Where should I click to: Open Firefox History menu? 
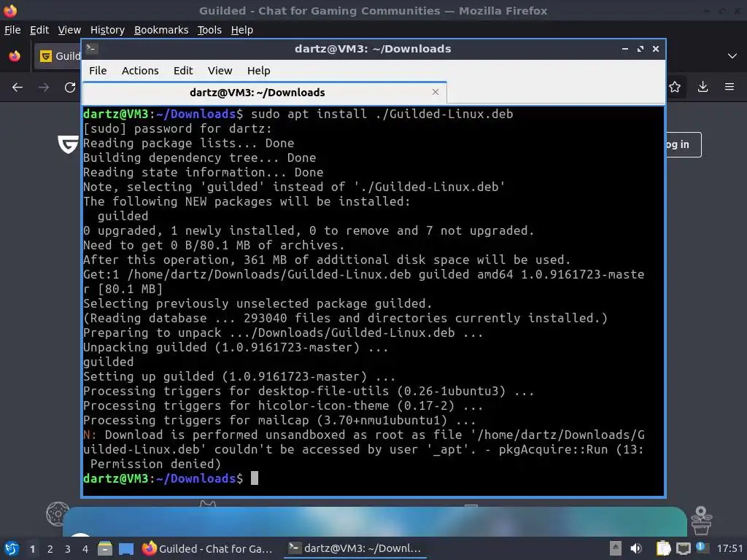tap(107, 30)
